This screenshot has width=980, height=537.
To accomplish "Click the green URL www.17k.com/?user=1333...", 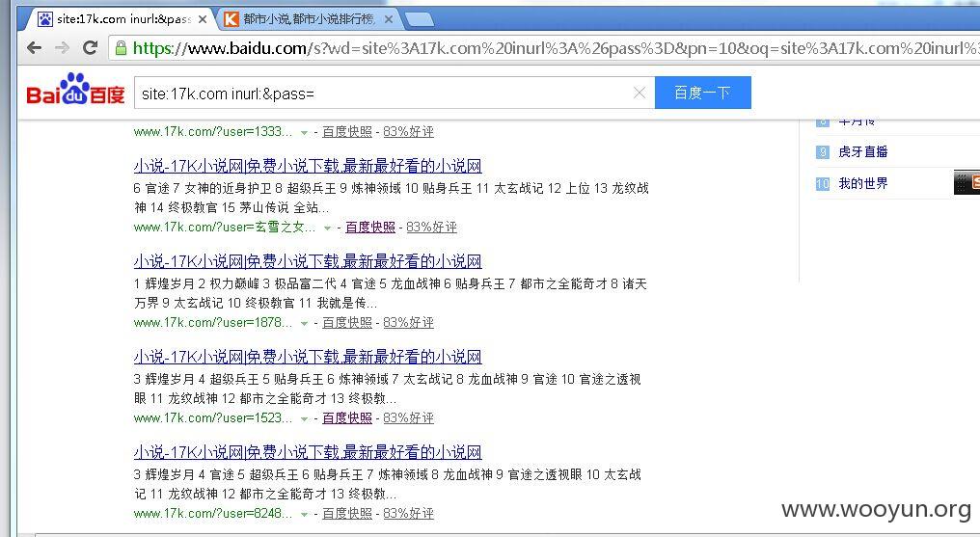I will tap(213, 132).
